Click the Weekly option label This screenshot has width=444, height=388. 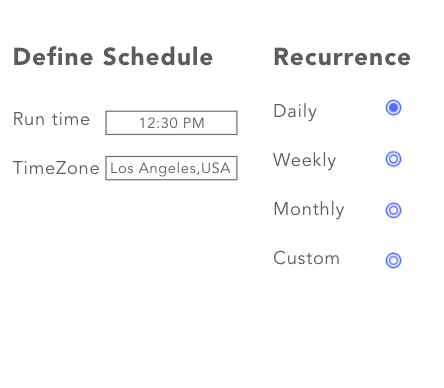(305, 160)
